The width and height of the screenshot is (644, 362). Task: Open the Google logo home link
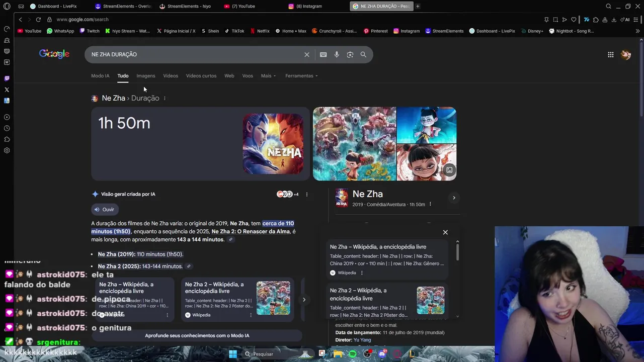[x=54, y=54]
